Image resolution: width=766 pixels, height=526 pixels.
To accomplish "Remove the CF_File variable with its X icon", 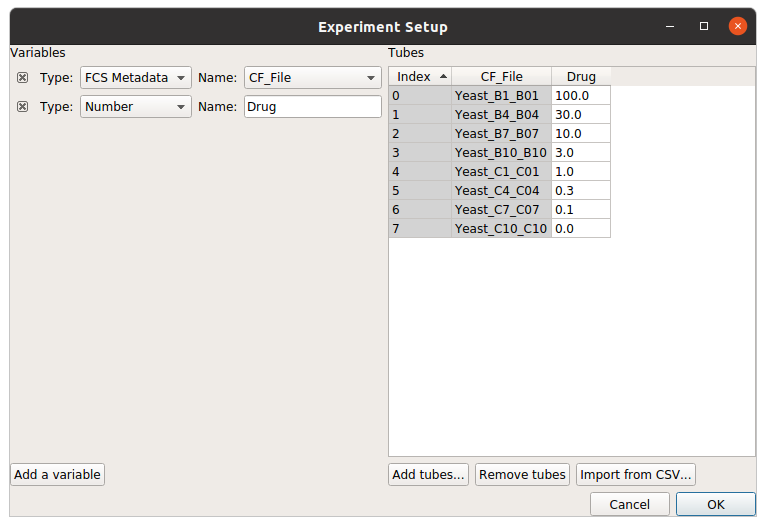I will pyautogui.click(x=22, y=78).
